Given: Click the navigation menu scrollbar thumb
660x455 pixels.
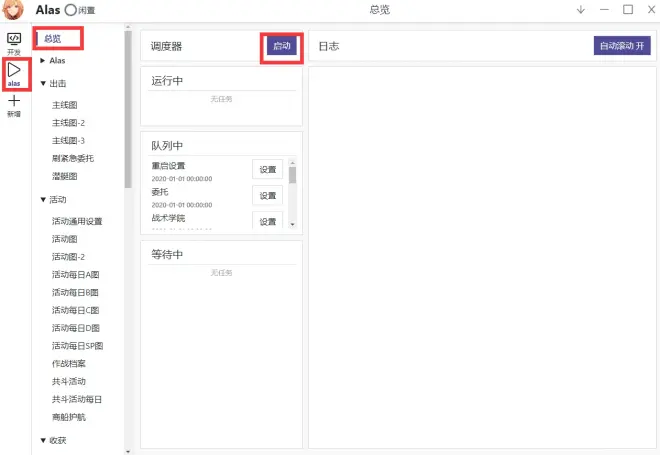Looking at the screenshot, I should click(128, 109).
